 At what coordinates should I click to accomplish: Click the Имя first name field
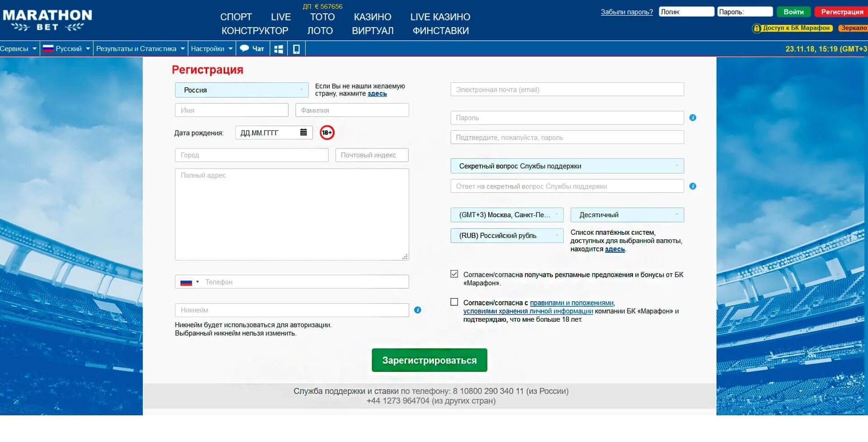point(231,110)
